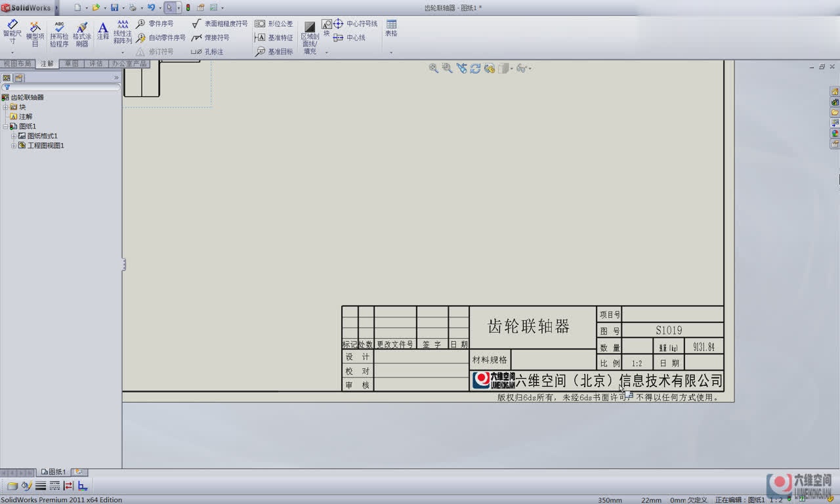Image resolution: width=840 pixels, height=504 pixels.
Task: Switch to the 视图布局 tab
Action: tap(17, 64)
